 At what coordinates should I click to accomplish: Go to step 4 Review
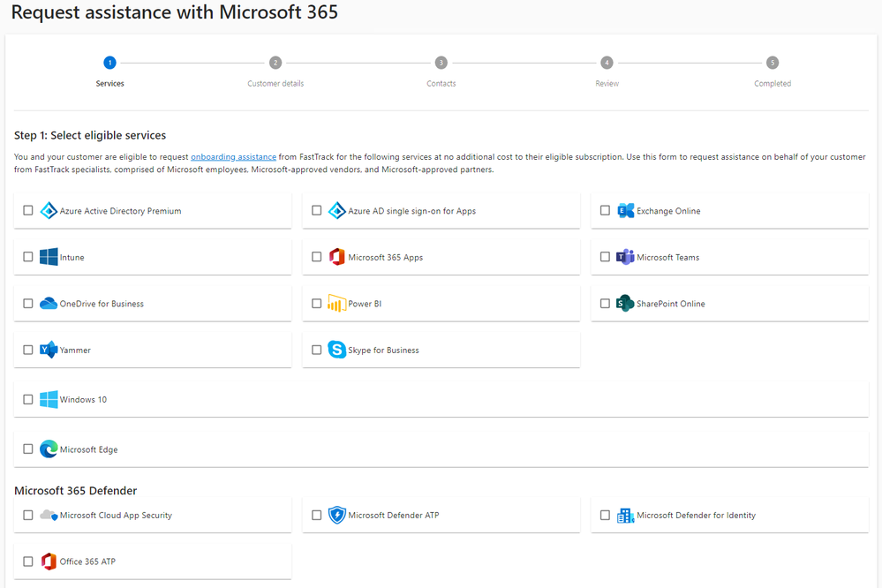pyautogui.click(x=607, y=63)
